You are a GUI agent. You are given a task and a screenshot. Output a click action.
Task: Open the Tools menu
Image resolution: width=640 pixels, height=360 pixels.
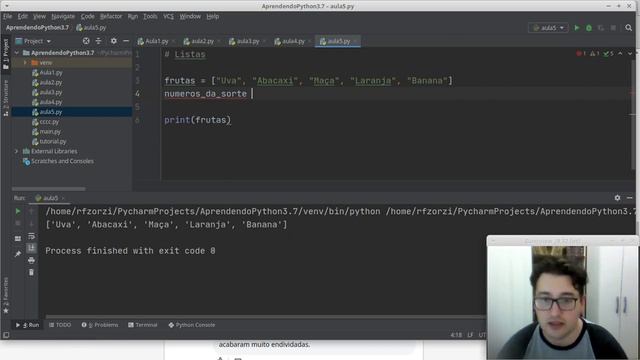coord(150,16)
